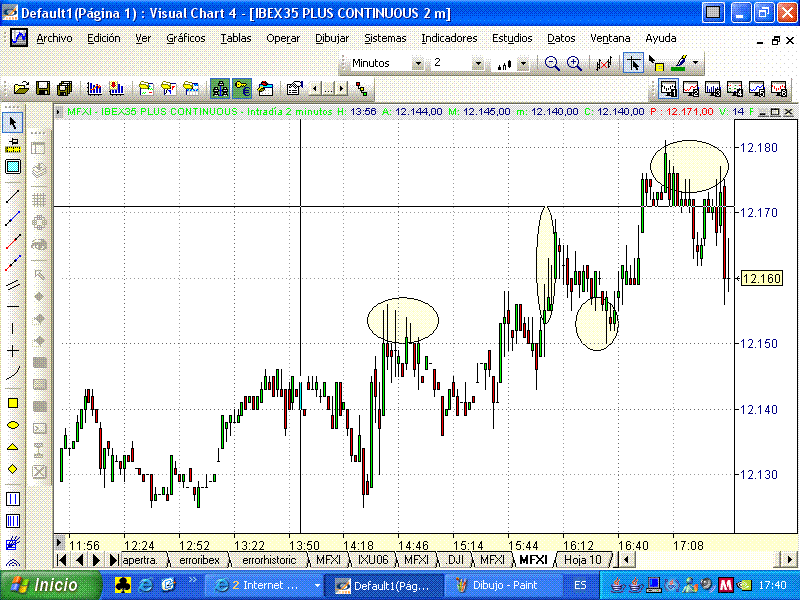Select the parallel lines tool
800x600 pixels.
click(x=13, y=285)
